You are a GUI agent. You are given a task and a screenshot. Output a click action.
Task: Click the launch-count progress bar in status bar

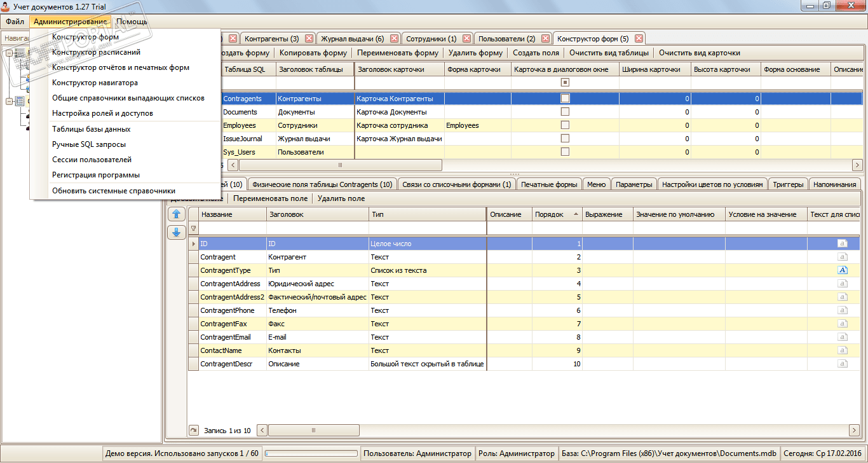pos(311,454)
